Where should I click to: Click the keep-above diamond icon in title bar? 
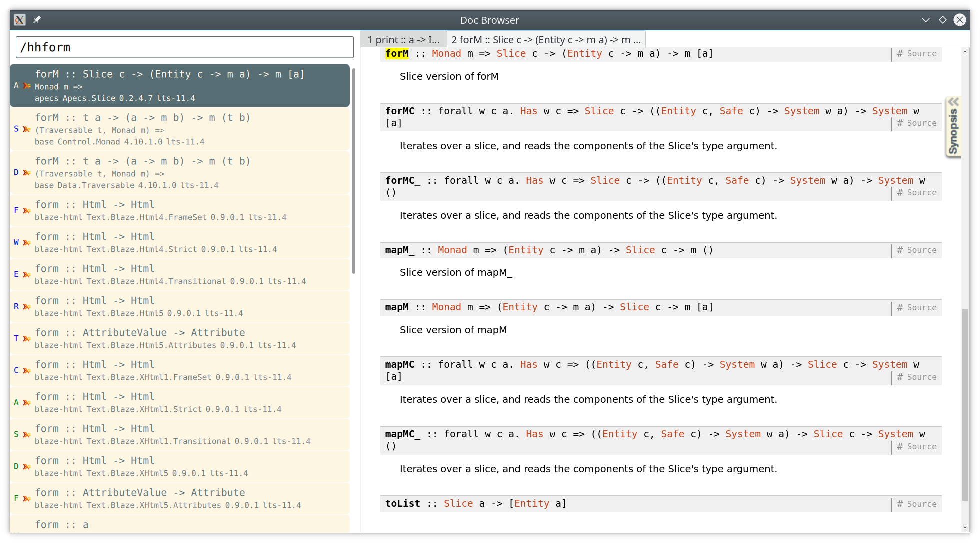click(943, 20)
